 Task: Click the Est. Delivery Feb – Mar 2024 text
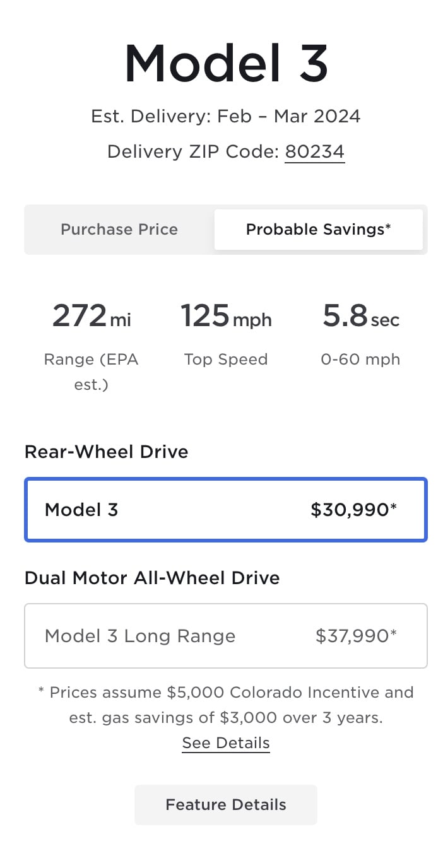click(226, 117)
